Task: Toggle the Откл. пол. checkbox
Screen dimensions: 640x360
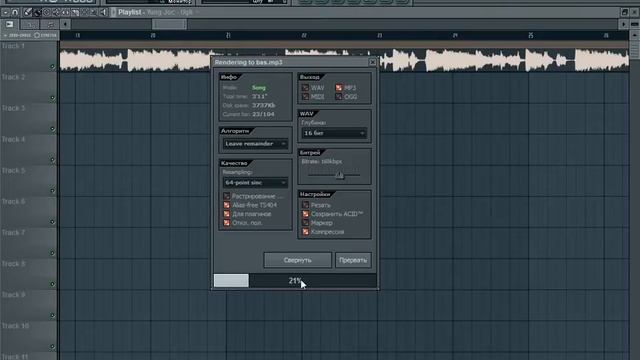Action: pyautogui.click(x=227, y=223)
